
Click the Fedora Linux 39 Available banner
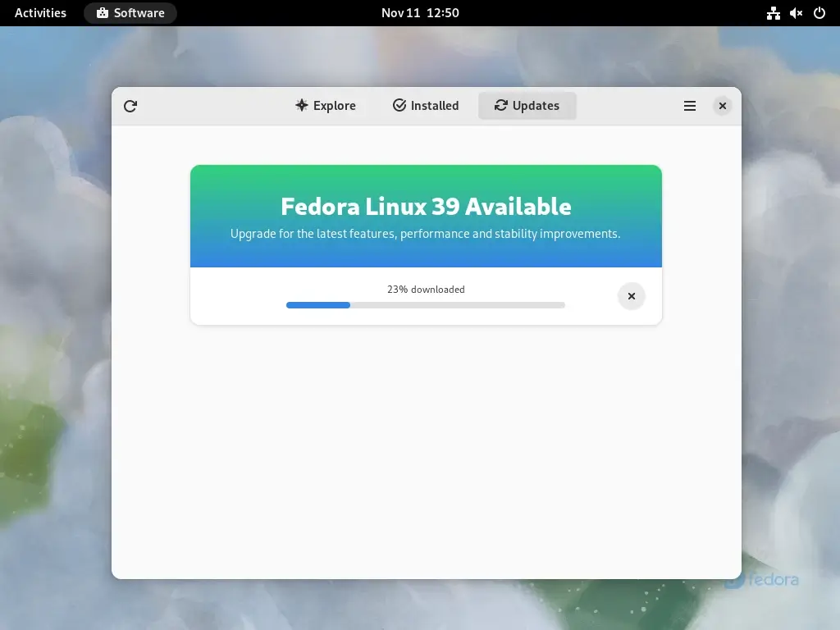tap(426, 216)
